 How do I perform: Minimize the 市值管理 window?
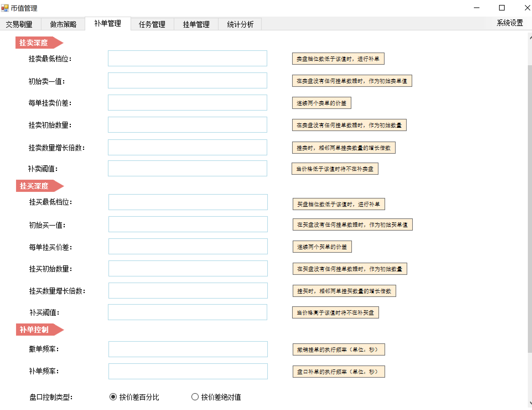(477, 8)
